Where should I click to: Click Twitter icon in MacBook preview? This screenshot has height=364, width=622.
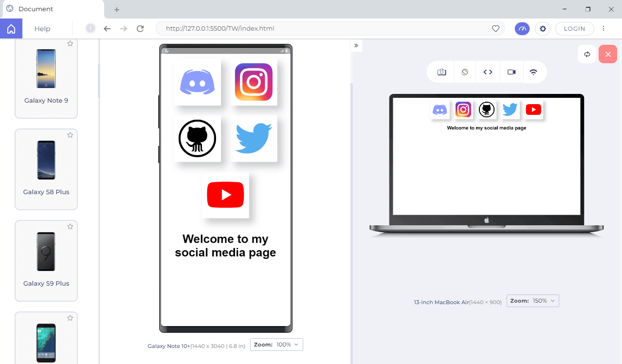[510, 110]
